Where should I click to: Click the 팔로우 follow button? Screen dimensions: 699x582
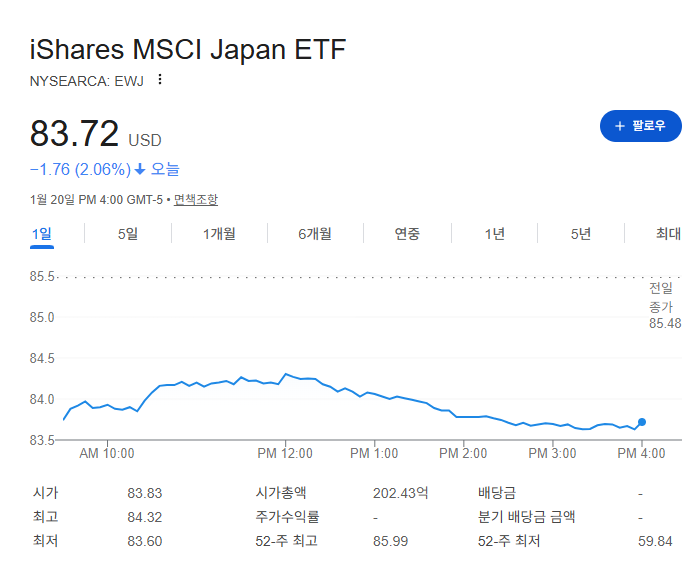(x=640, y=126)
